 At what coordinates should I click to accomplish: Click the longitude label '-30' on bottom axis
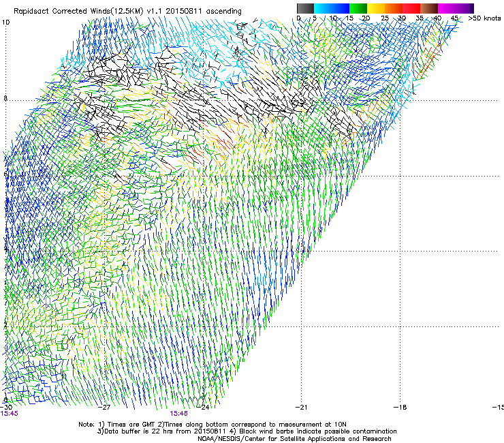(x=6, y=408)
